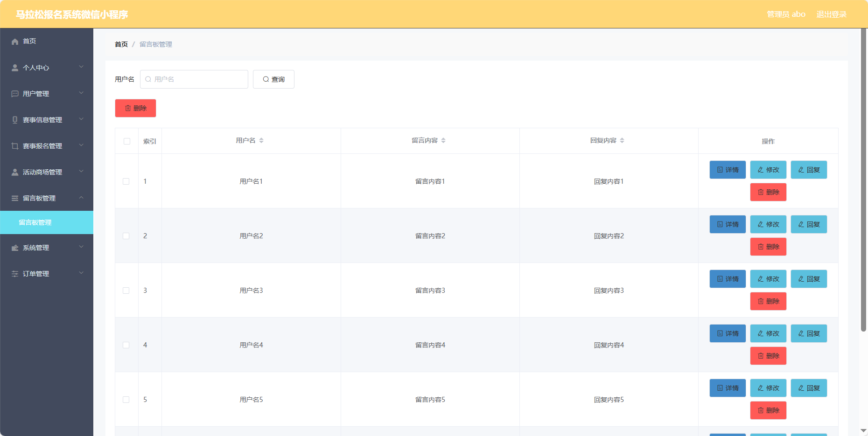
Task: Click the 留言板管理 list icon
Action: coord(15,198)
